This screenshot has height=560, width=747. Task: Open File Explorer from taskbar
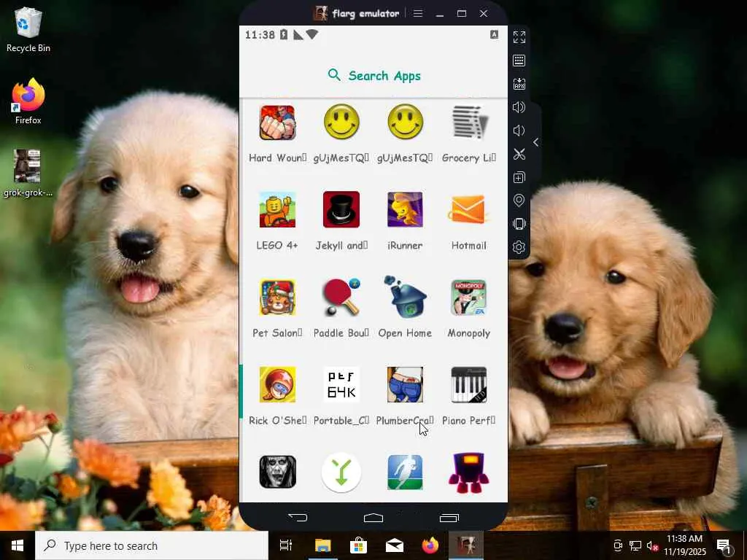322,545
